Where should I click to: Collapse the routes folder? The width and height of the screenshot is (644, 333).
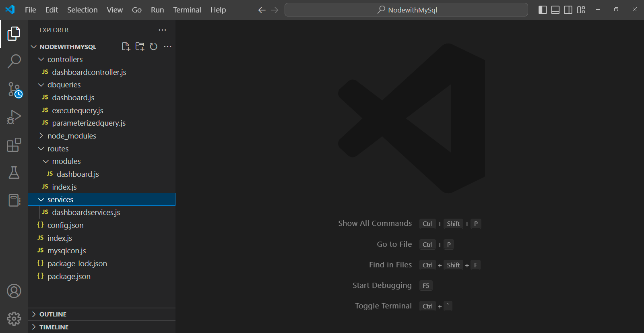[x=41, y=149]
